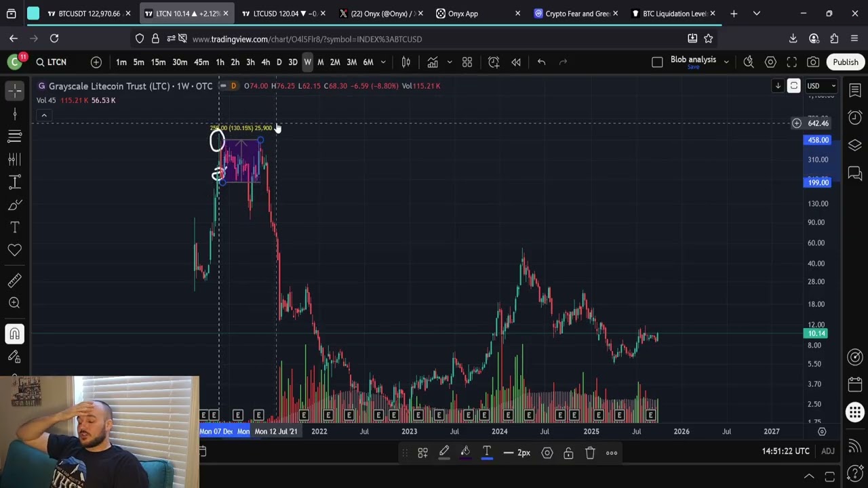Image resolution: width=868 pixels, height=488 pixels.
Task: Open chart settings hexagon icon in top toolbar
Action: point(770,62)
